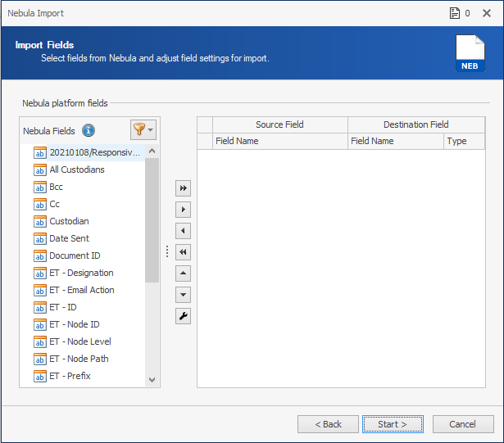Click the ab icon next to Bcc
The height and width of the screenshot is (443, 504).
(x=40, y=187)
